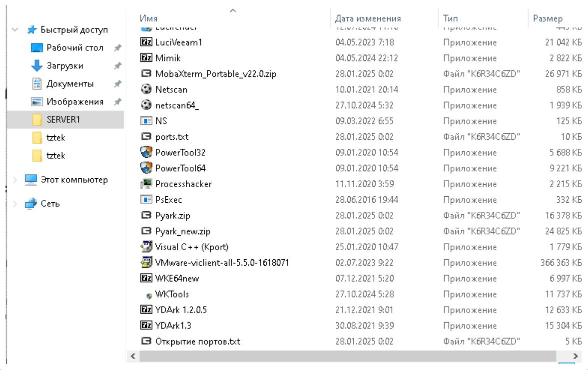Click the Изображения pictures icon

pyautogui.click(x=37, y=101)
